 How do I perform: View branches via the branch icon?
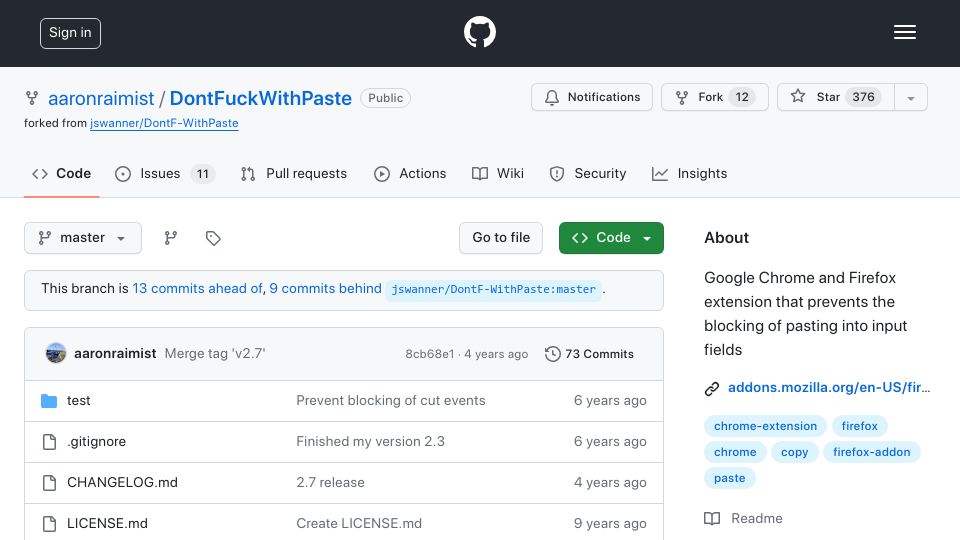(171, 238)
